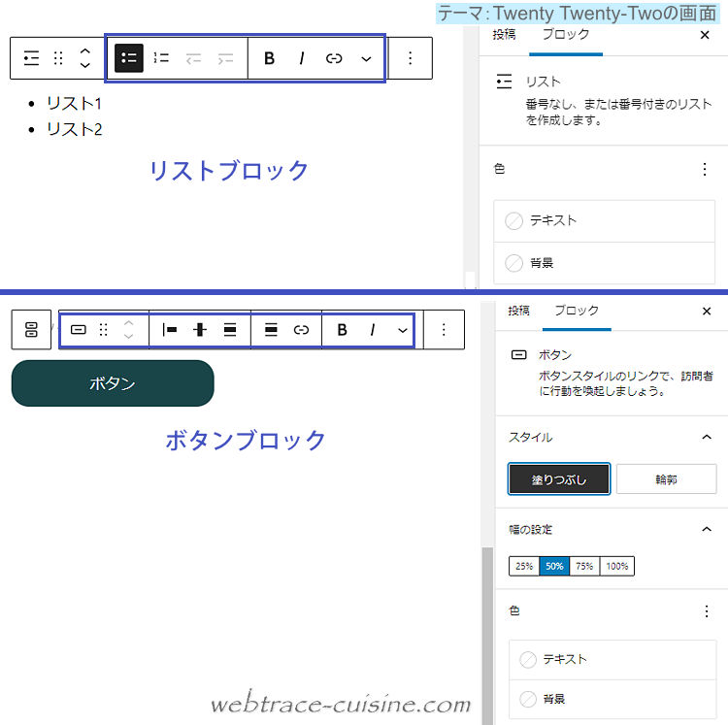Toggle bold in the button block toolbar
Image resolution: width=728 pixels, height=725 pixels.
[x=343, y=330]
